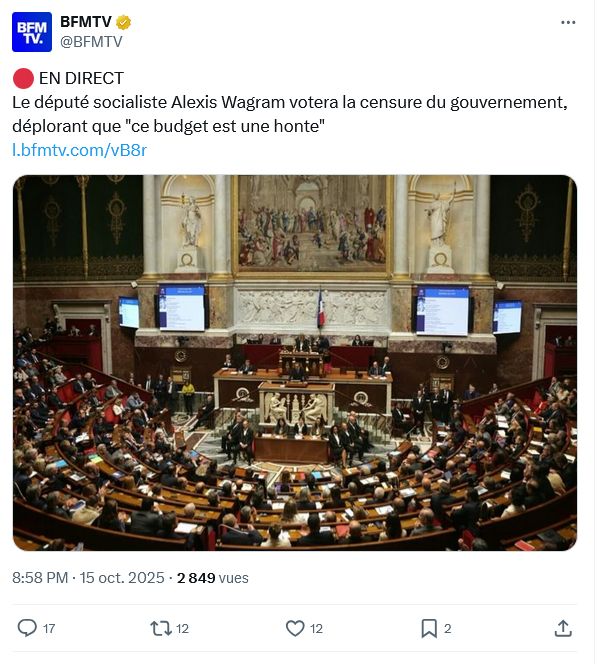
Task: Open the @BFMTV handle link
Action: (x=91, y=42)
